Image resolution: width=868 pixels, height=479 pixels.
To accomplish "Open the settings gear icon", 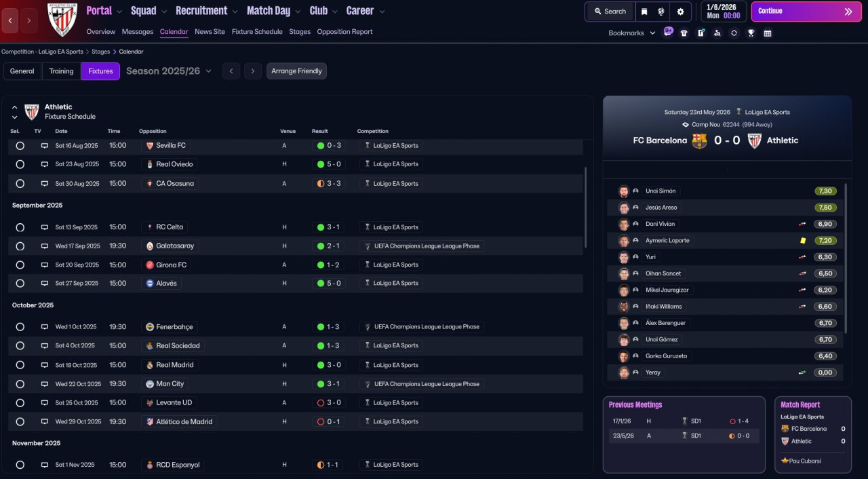I will point(680,12).
